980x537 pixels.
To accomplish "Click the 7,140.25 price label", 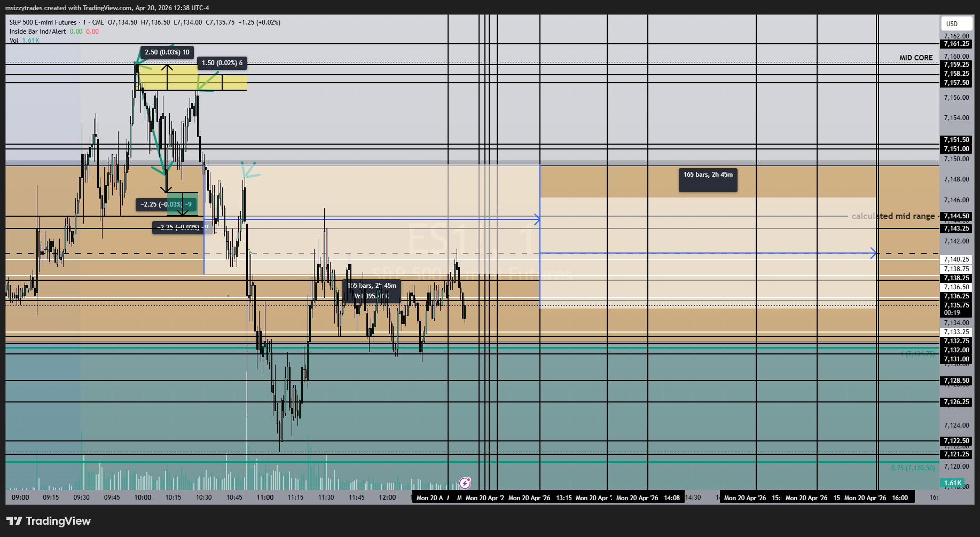I will [x=957, y=259].
